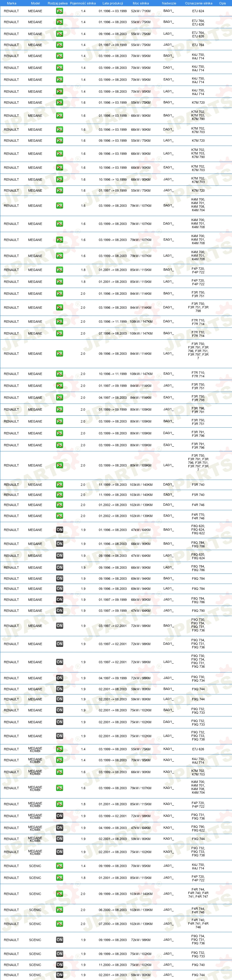Image resolution: width=232 pixels, height=980 pixels.
Task: Click diesel ON icon in Scenic 72kW / 98KM row
Action: [60, 940]
